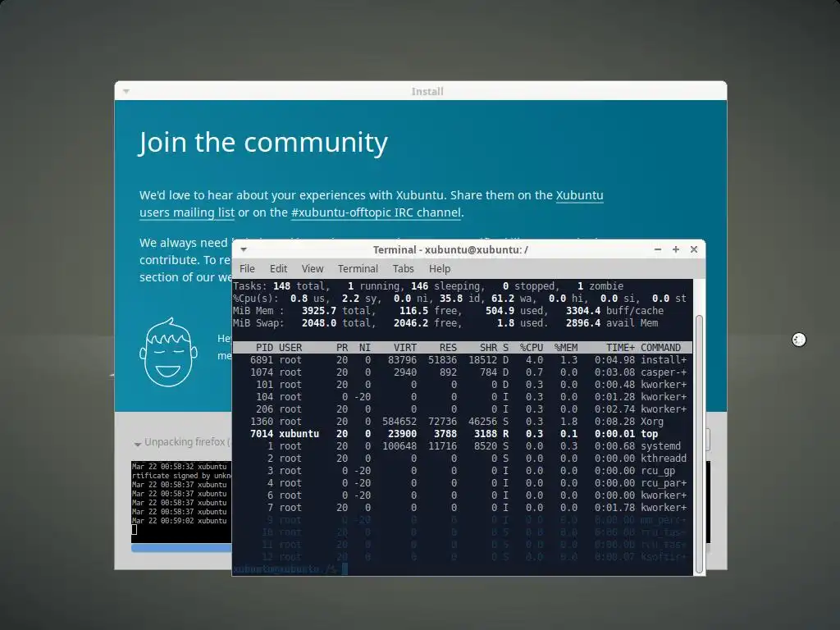Click the '61.2 wa' CPU value
This screenshot has height=630, width=840.
510,299
